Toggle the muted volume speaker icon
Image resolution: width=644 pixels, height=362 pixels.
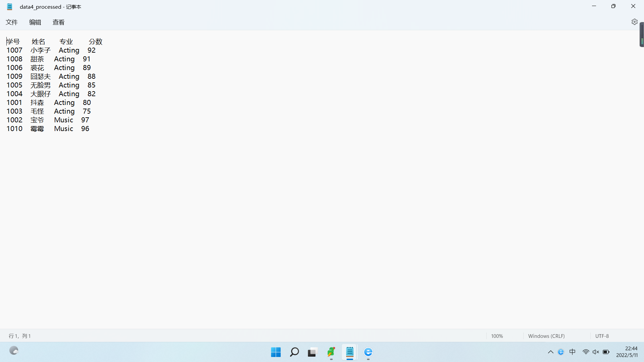pos(596,352)
